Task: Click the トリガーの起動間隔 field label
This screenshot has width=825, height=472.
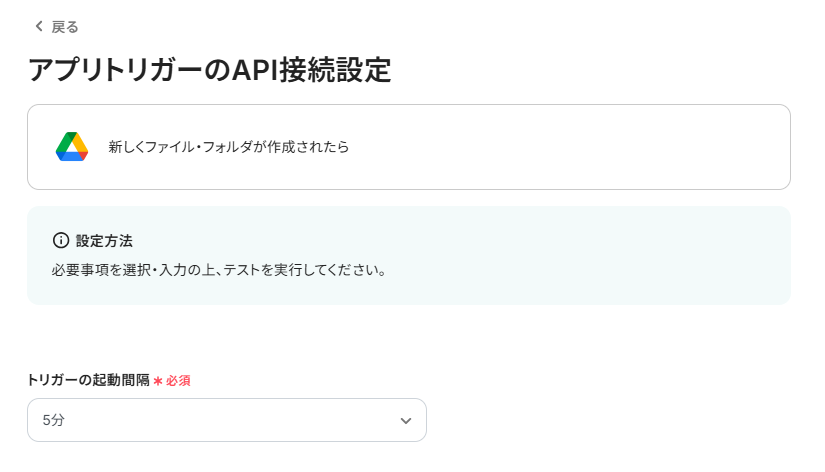Action: pyautogui.click(x=88, y=380)
